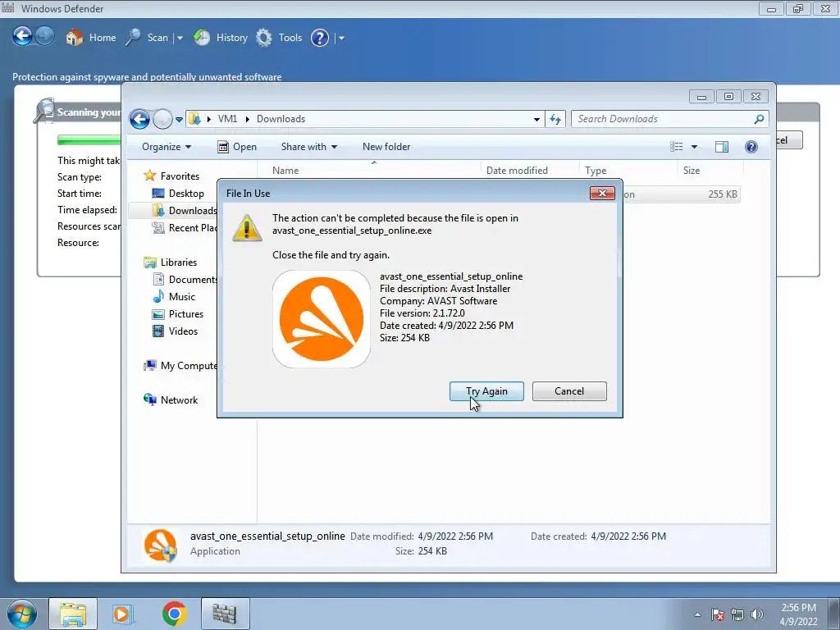Click the Try Again button

486,391
